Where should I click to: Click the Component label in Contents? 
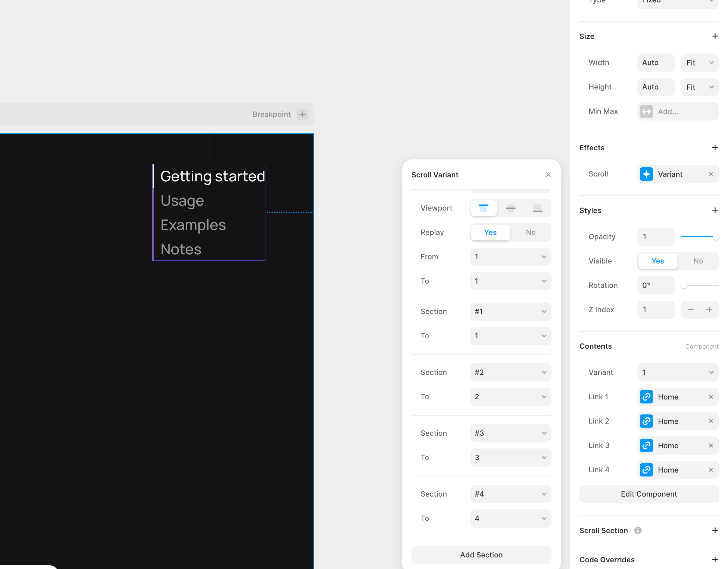point(702,347)
